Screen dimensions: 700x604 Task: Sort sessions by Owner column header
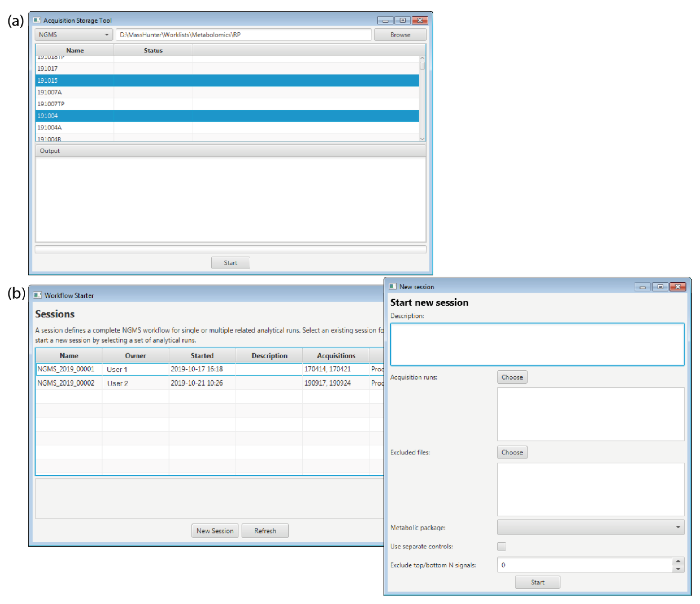coord(135,356)
